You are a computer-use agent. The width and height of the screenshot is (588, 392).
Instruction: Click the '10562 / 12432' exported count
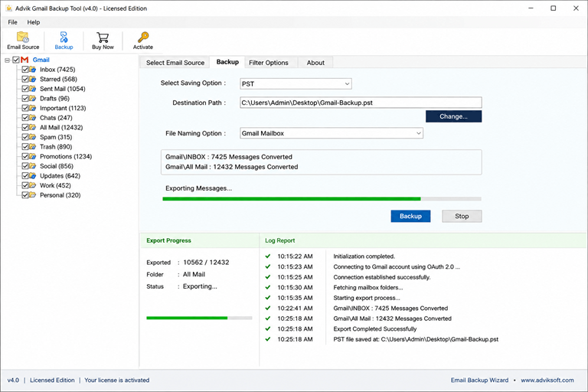(x=206, y=262)
